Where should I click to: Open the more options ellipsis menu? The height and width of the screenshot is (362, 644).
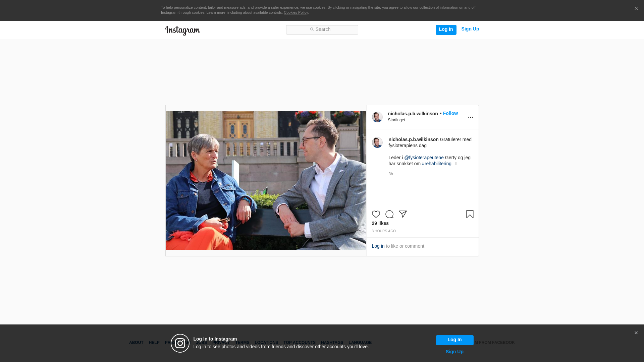470,117
